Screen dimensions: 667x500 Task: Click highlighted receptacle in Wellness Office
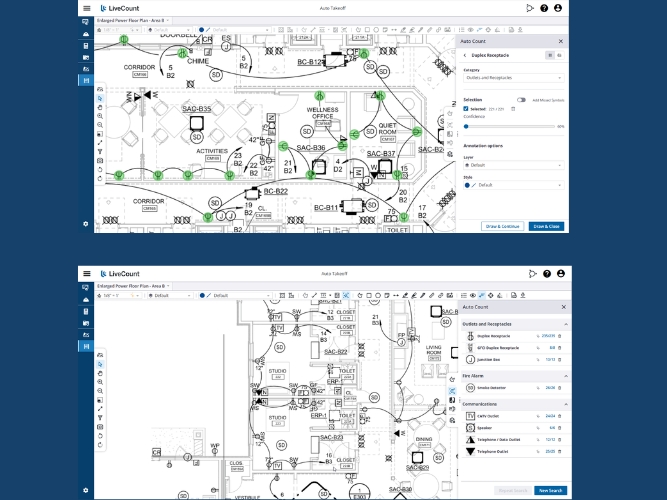coord(319,96)
